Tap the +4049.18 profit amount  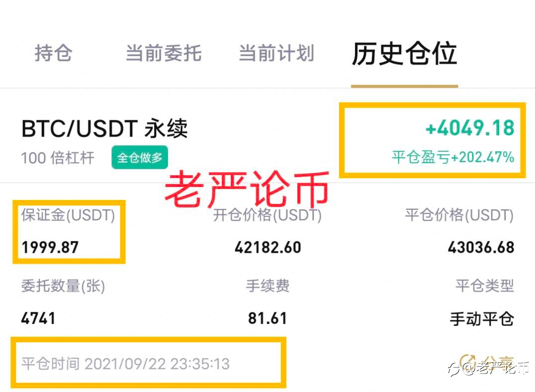click(470, 128)
